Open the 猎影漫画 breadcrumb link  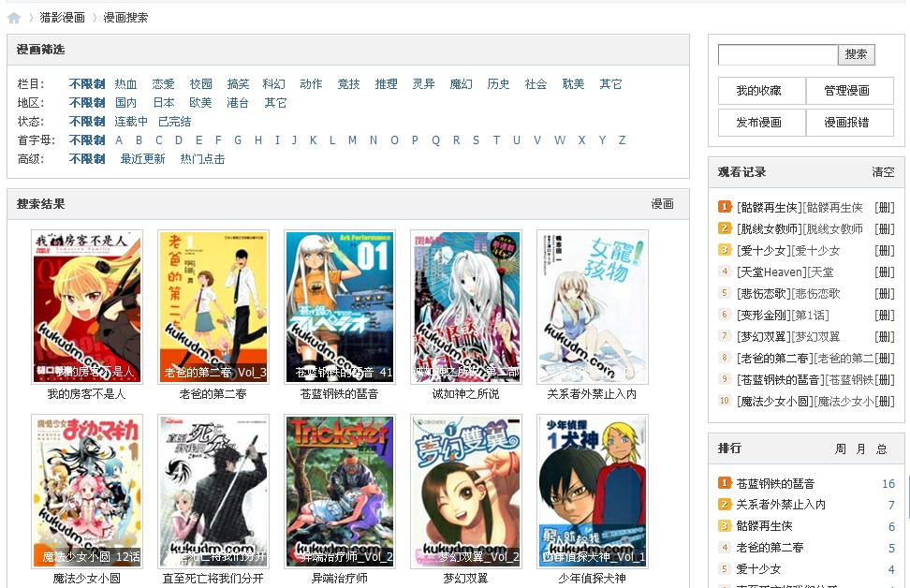click(x=62, y=18)
